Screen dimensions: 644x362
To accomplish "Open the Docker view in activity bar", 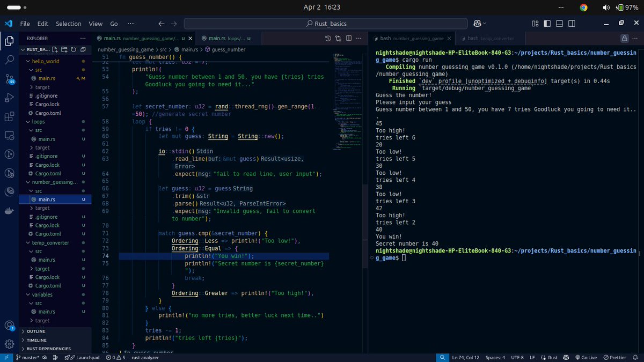I will [x=9, y=211].
